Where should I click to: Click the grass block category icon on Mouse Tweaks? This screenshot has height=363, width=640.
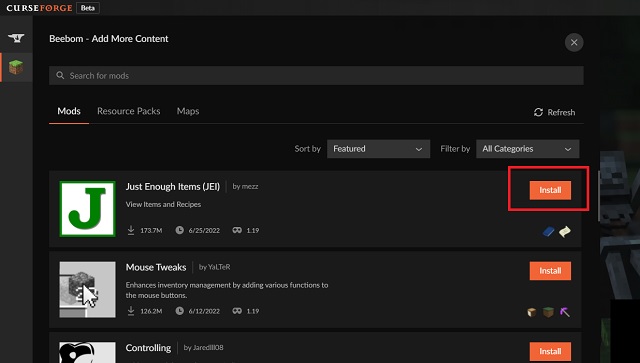coord(548,312)
